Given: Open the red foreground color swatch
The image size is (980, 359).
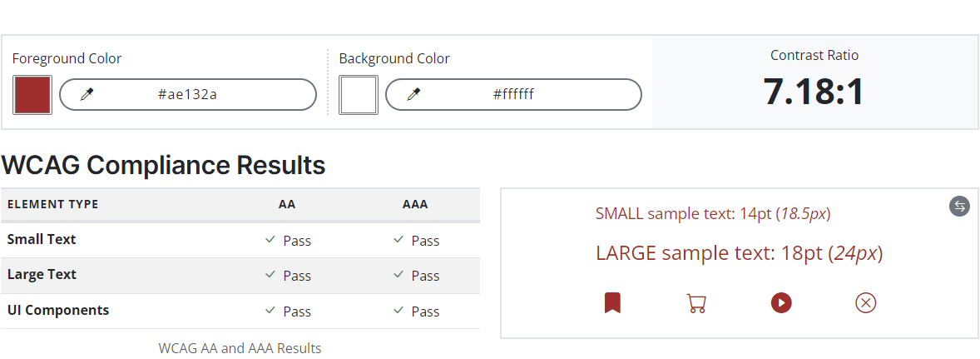Looking at the screenshot, I should (32, 95).
